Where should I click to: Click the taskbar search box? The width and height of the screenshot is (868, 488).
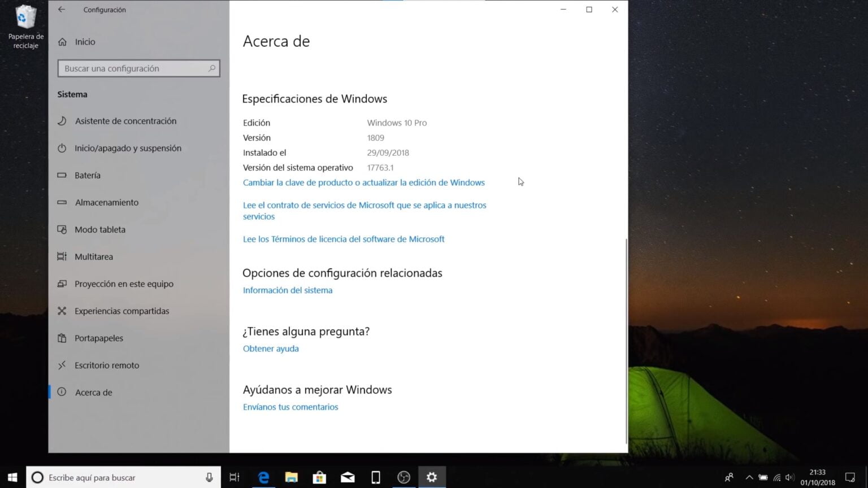pyautogui.click(x=123, y=477)
